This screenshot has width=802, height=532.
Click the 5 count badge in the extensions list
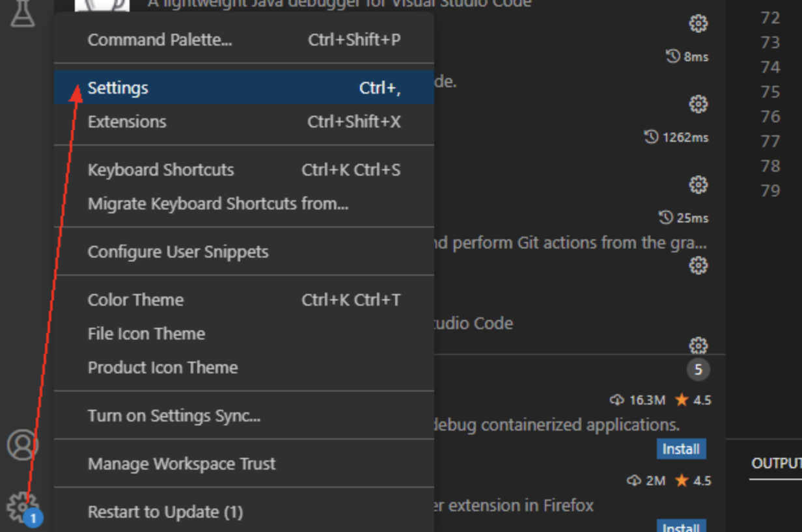698,370
